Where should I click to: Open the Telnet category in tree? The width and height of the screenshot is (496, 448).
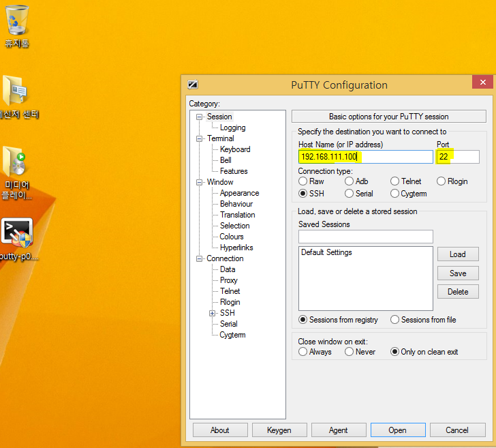coord(230,291)
